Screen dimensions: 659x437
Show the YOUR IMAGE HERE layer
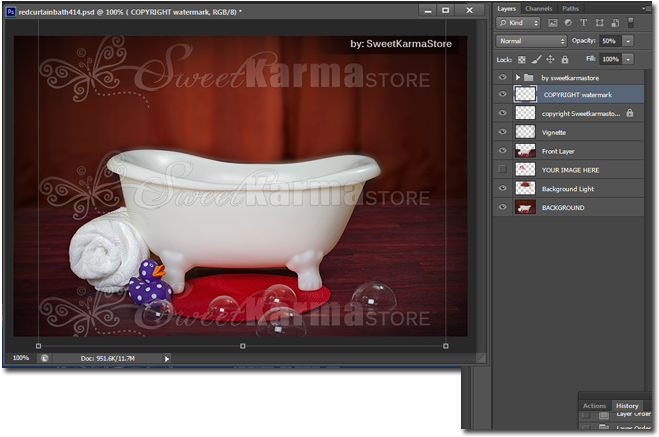[x=502, y=169]
